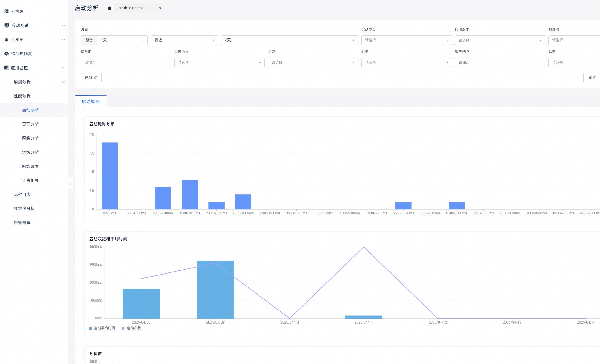This screenshot has height=364, width=600.
Task: Open the 品牌 dropdown
Action: [x=313, y=62]
